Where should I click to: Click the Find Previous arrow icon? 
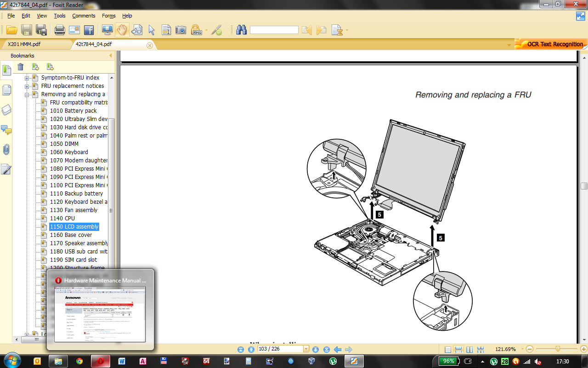click(306, 30)
